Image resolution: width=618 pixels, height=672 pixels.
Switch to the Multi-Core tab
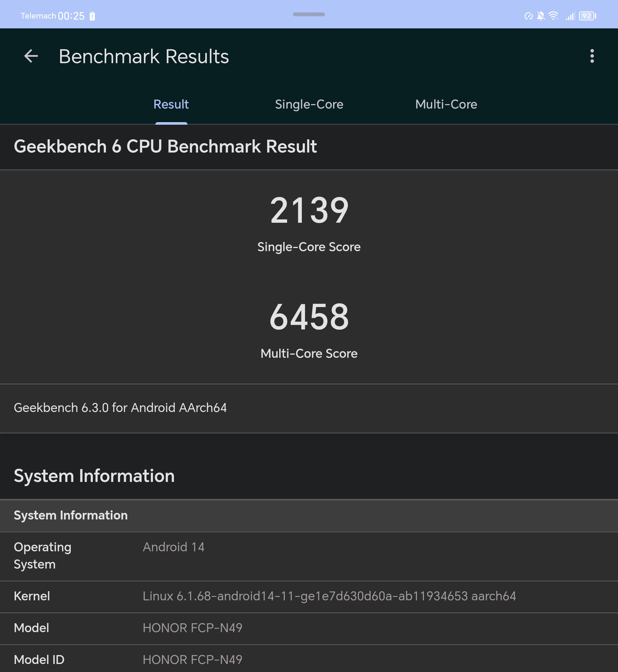(x=446, y=104)
